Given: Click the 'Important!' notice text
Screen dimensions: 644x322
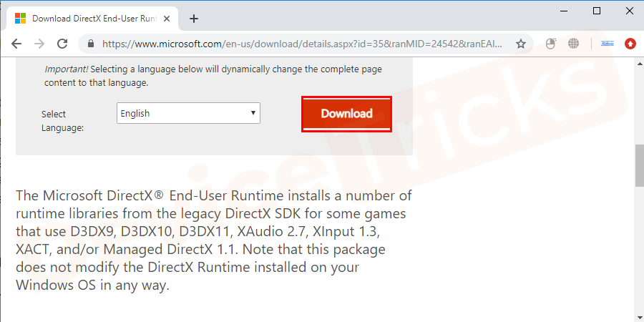Looking at the screenshot, I should [213, 76].
